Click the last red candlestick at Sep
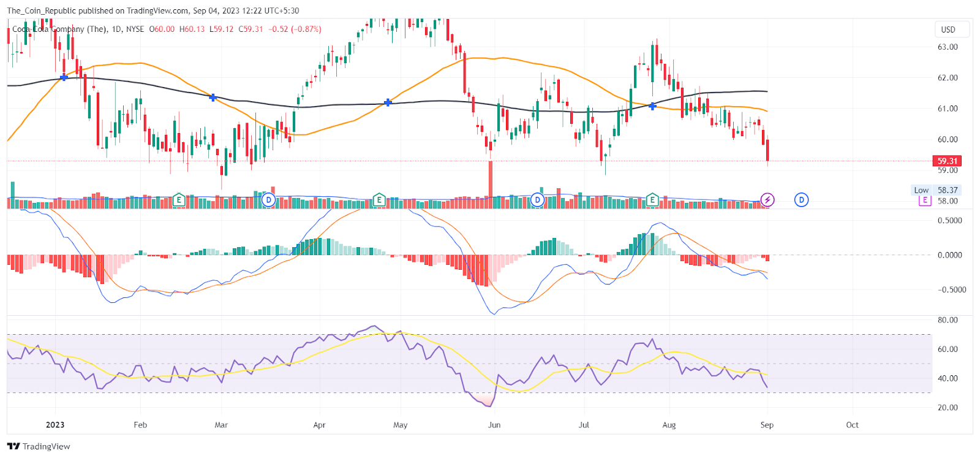The height and width of the screenshot is (458, 980). coord(767,151)
